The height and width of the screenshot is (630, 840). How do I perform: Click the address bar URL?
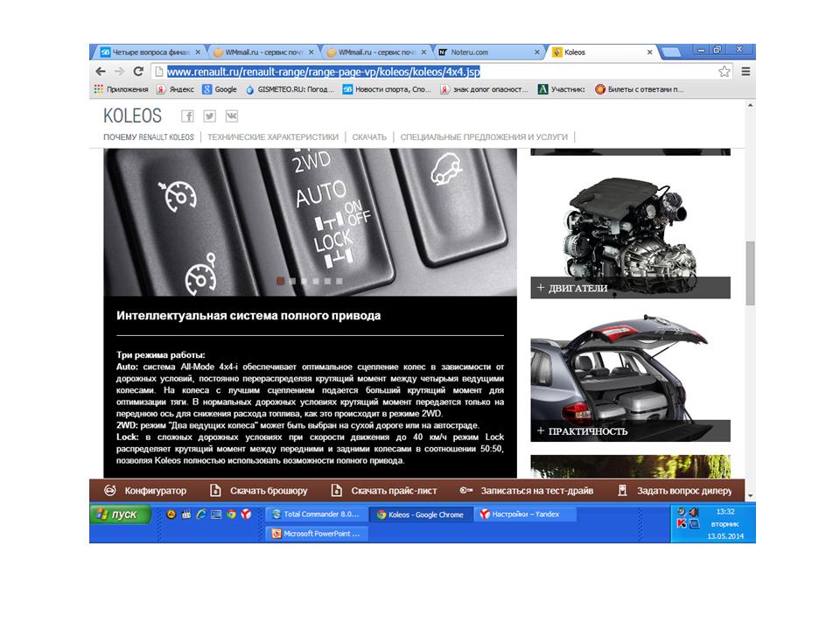click(324, 71)
